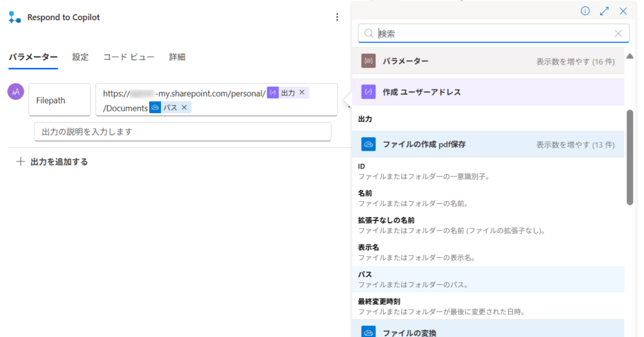644x337 pixels.
Task: Show more パラメーター items (16 件)
Action: (575, 61)
